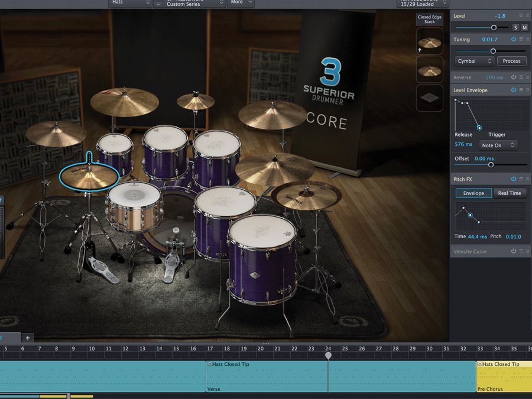Click the Level value -1.8
532x399 pixels.
coord(499,16)
